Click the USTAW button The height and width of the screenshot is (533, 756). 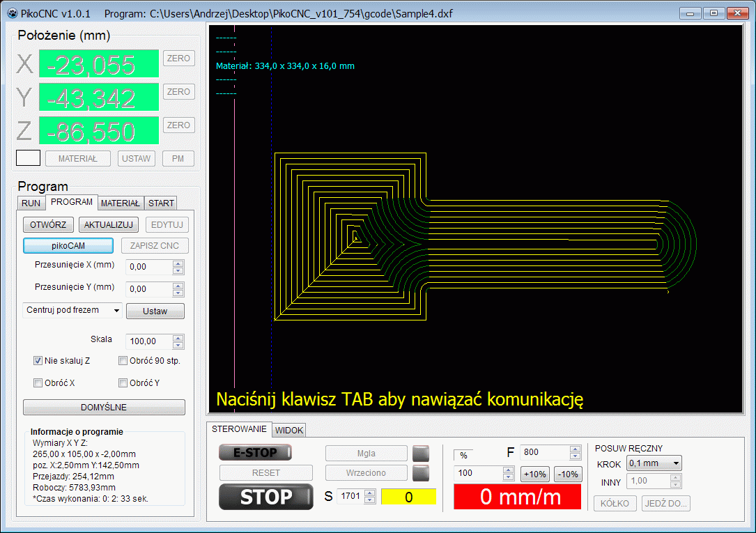pyautogui.click(x=137, y=159)
